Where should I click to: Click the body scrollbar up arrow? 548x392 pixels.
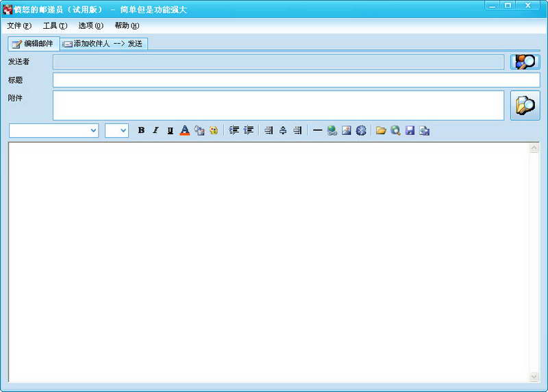[x=534, y=148]
